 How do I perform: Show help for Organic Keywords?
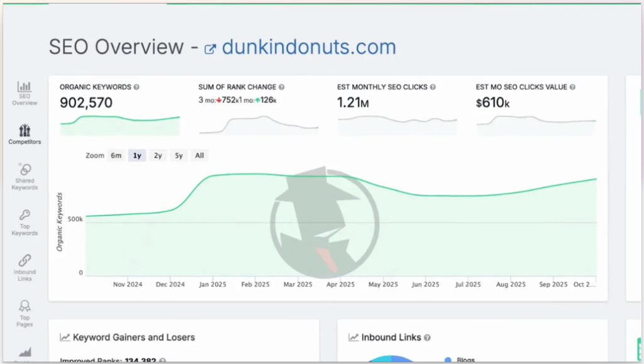136,87
